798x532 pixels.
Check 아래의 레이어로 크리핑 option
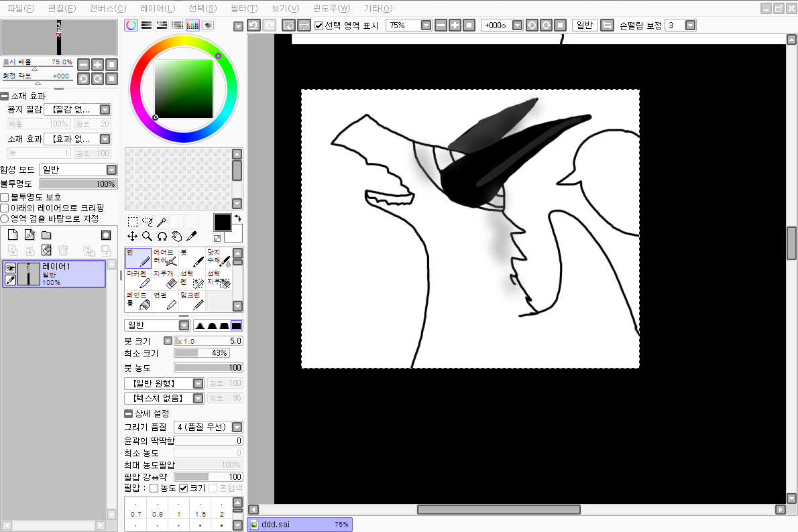5,208
